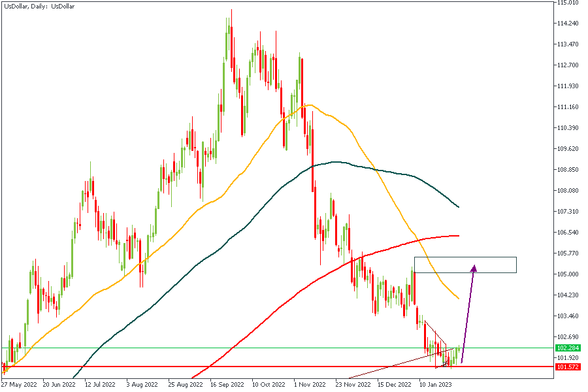Click the 16 Sep 2022 date label
The height and width of the screenshot is (392, 588).
click(x=226, y=385)
